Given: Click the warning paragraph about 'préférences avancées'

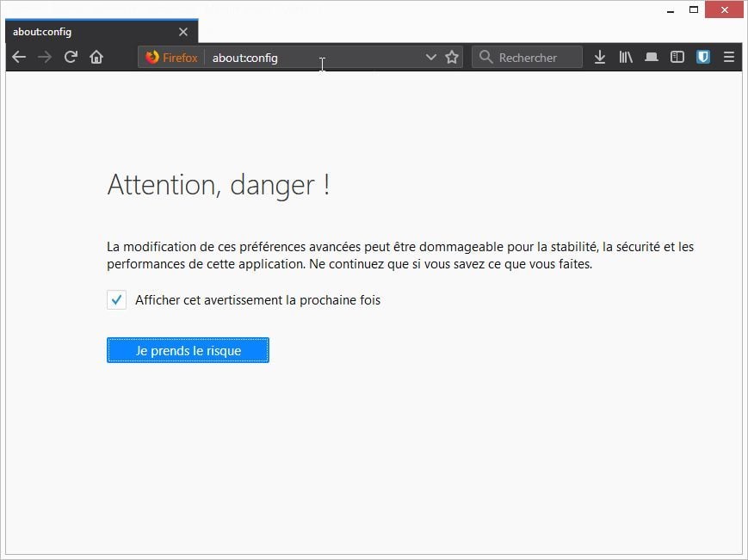Looking at the screenshot, I should (399, 255).
